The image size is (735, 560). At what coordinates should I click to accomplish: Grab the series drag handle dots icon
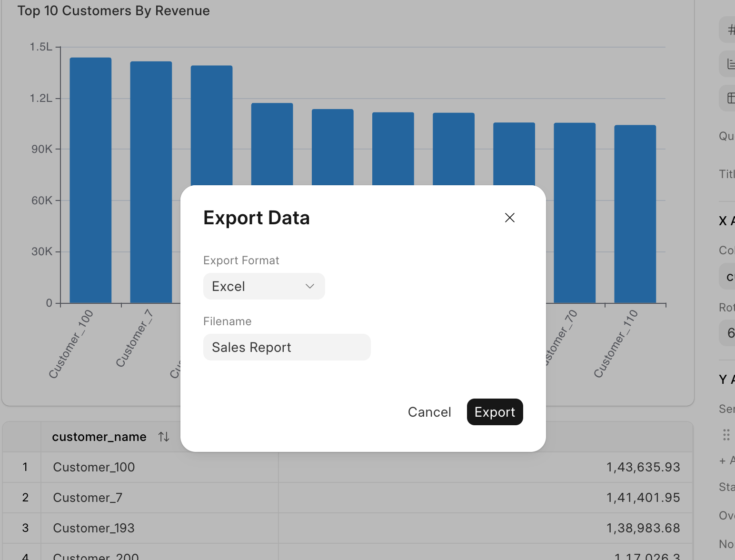726,435
